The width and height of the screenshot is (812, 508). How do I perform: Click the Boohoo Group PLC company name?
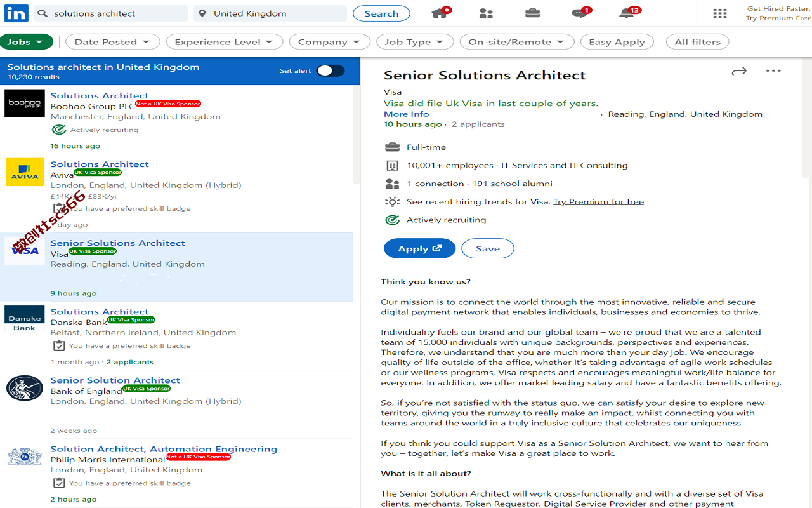[93, 107]
